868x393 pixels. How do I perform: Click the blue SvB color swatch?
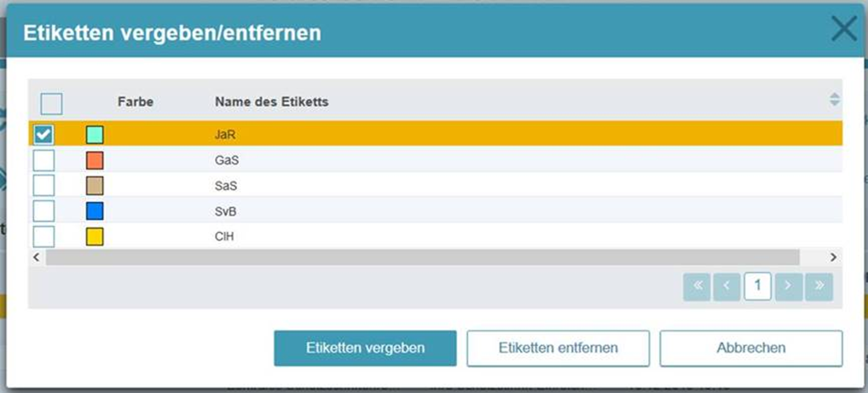pos(95,211)
